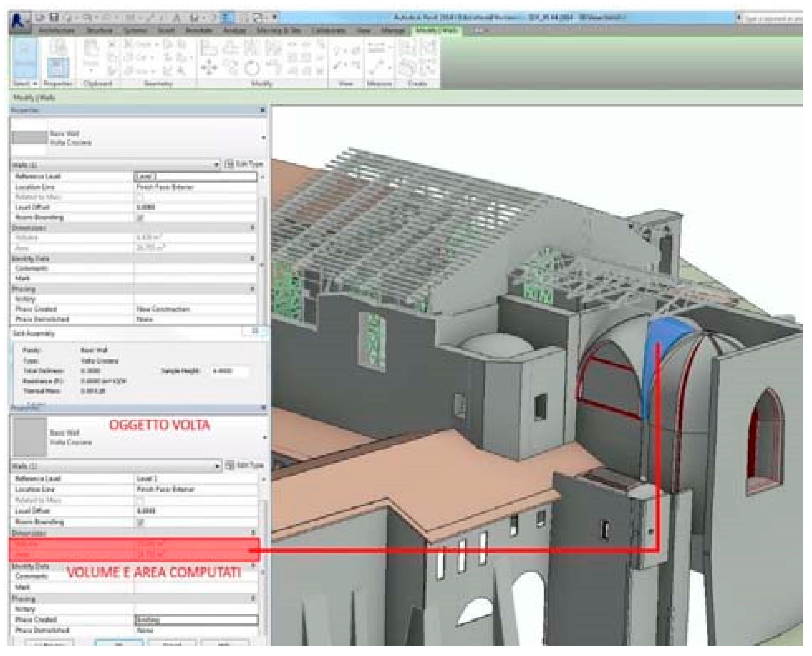Click the Reference Level input field
This screenshot has height=656, width=812.
point(195,177)
